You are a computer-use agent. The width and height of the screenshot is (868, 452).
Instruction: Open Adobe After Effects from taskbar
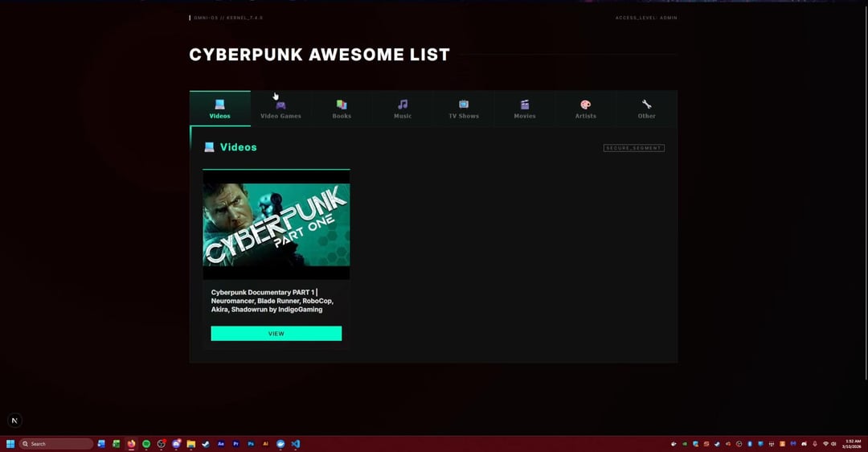click(x=221, y=444)
